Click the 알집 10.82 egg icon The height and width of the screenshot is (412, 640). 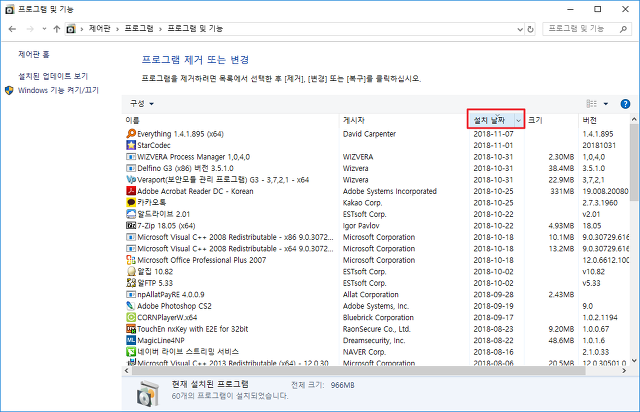tap(131, 272)
